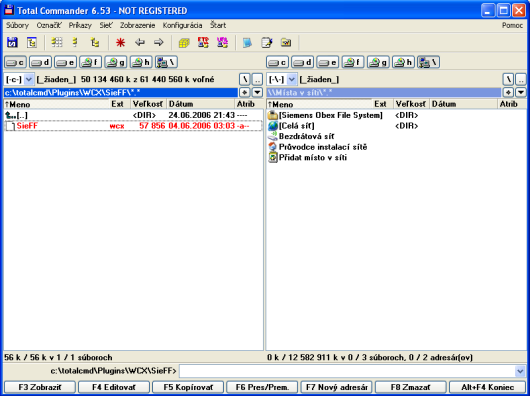Viewport: 530px width, 396px height.
Task: Switch to full details view icon
Action: tap(75, 43)
